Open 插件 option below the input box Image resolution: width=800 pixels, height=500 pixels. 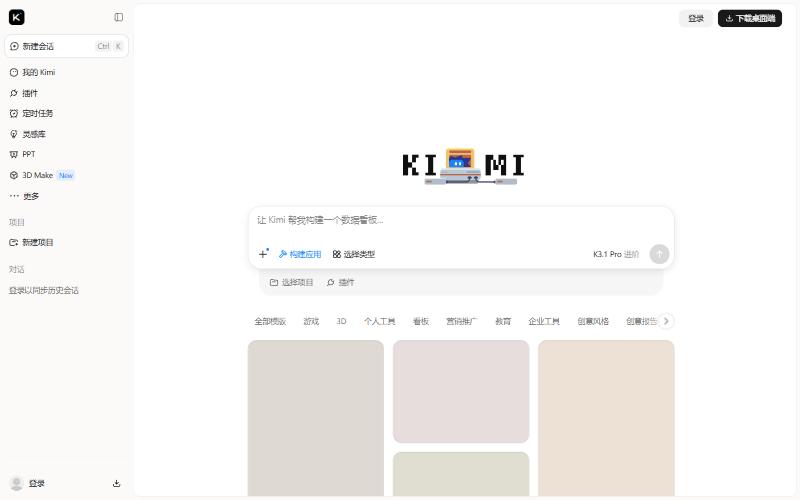[x=340, y=282]
